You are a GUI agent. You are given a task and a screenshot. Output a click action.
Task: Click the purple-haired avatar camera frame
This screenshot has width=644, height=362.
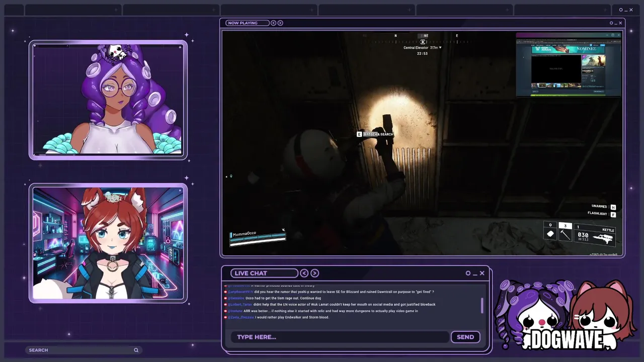[x=108, y=100]
